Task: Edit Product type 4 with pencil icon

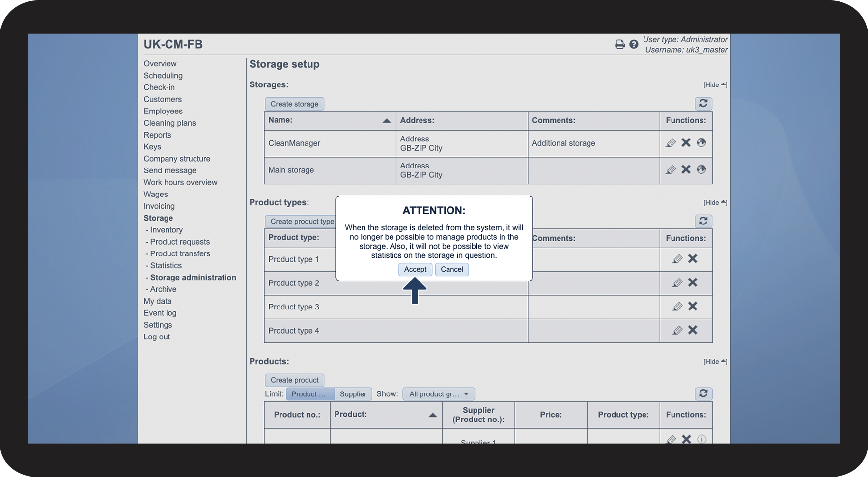Action: pos(677,330)
